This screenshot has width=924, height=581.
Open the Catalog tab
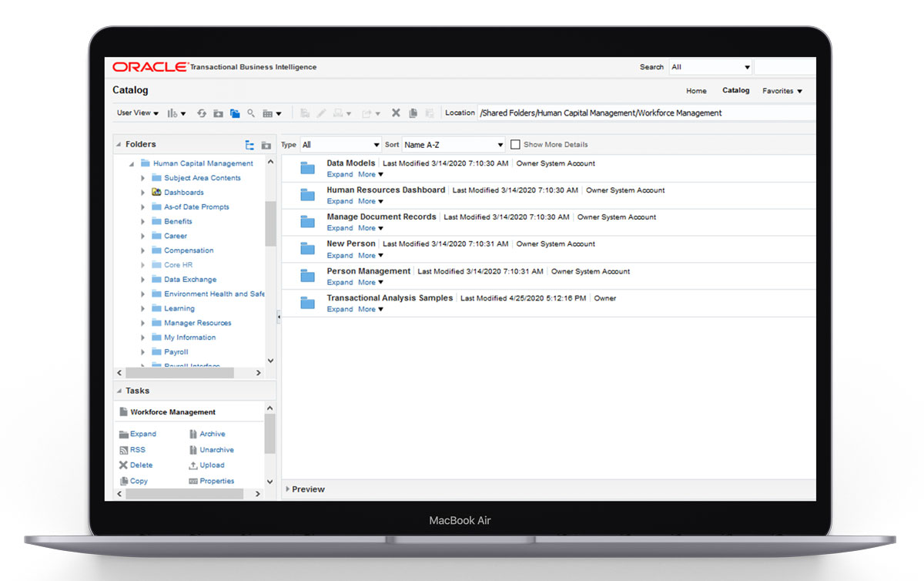pos(735,90)
